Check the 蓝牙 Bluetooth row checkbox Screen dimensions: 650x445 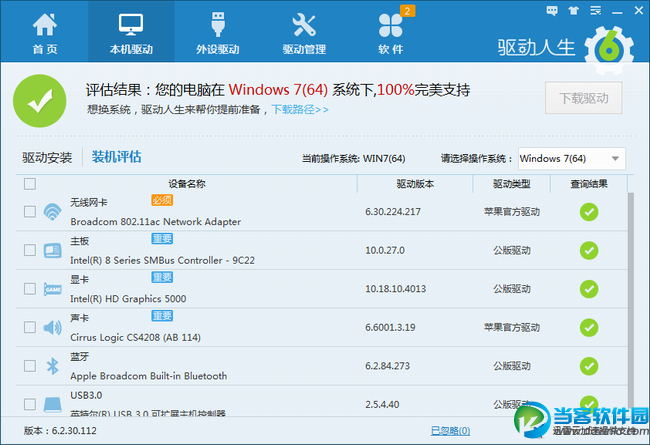30,366
